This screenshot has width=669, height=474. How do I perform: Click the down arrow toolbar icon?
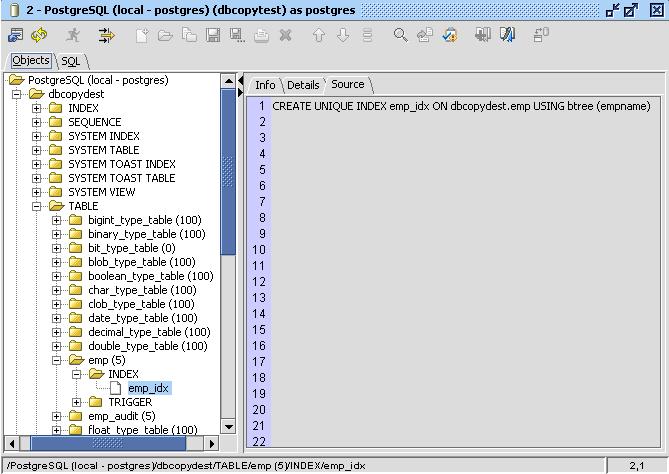[x=343, y=35]
